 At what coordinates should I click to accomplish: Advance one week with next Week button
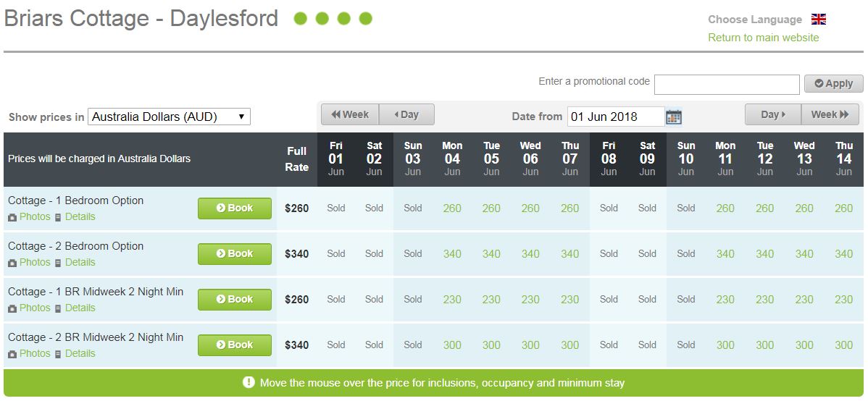[x=830, y=114]
